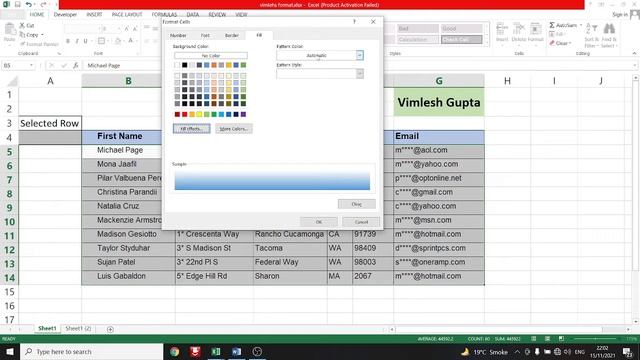Pick the light blue standard color swatch

[x=221, y=114]
